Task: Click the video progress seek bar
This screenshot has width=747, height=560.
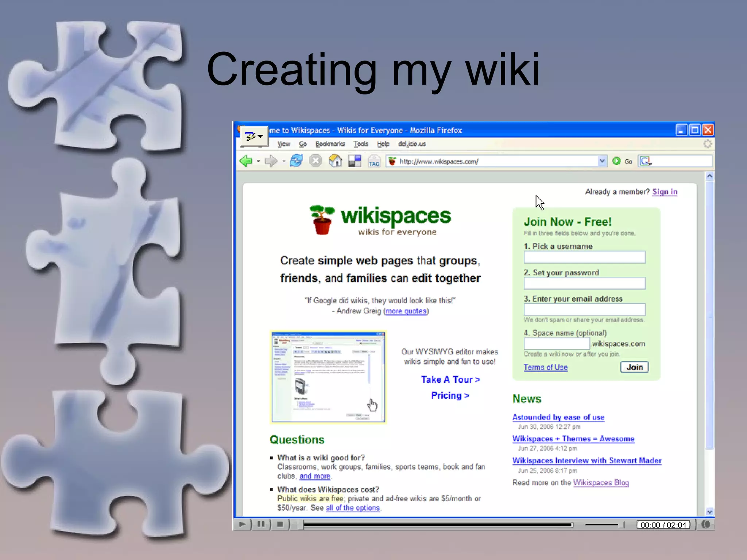Action: [438, 525]
